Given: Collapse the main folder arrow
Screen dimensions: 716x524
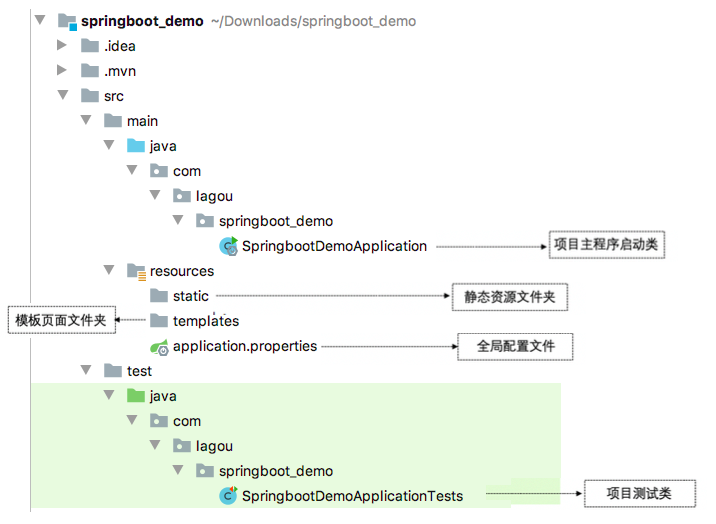Looking at the screenshot, I should click(x=86, y=121).
